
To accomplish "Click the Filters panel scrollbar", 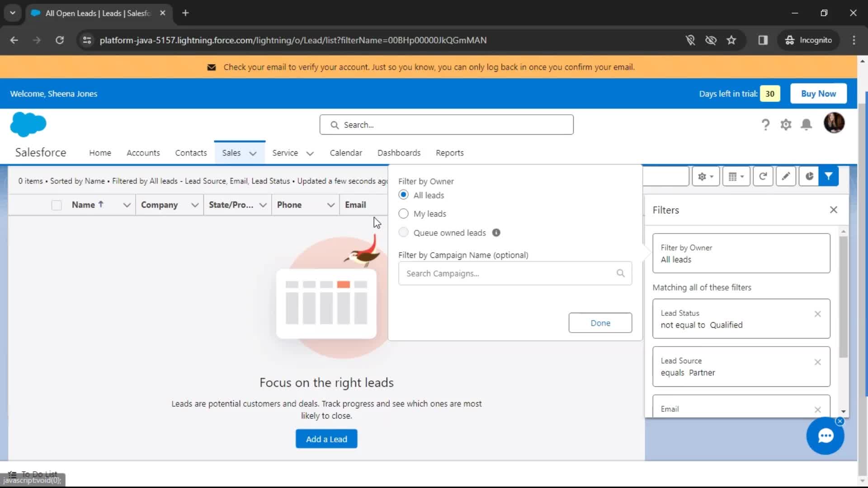I will [x=843, y=296].
